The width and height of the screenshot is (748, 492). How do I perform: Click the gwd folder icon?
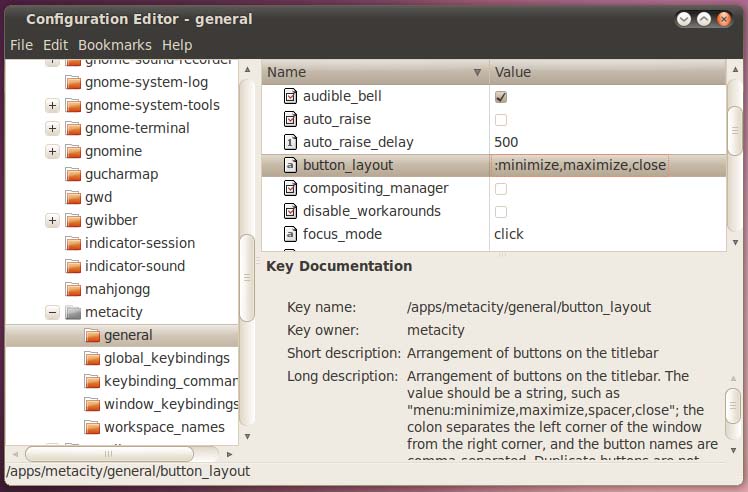tap(73, 197)
